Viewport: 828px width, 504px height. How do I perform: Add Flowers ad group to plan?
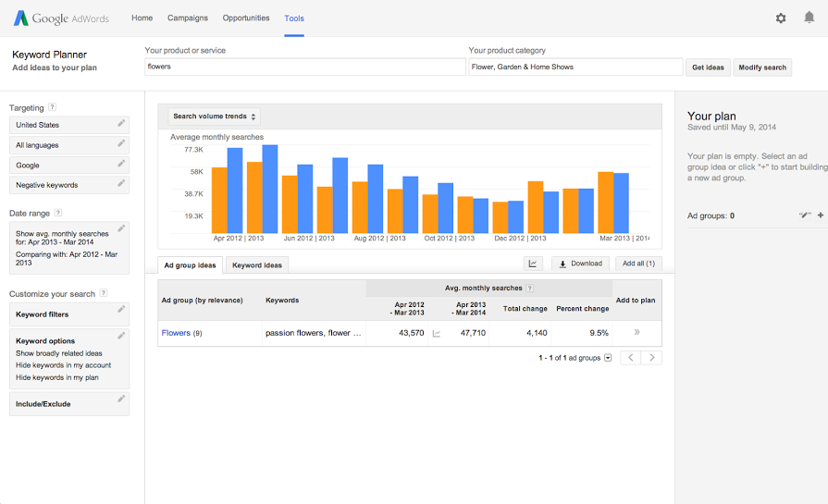636,333
